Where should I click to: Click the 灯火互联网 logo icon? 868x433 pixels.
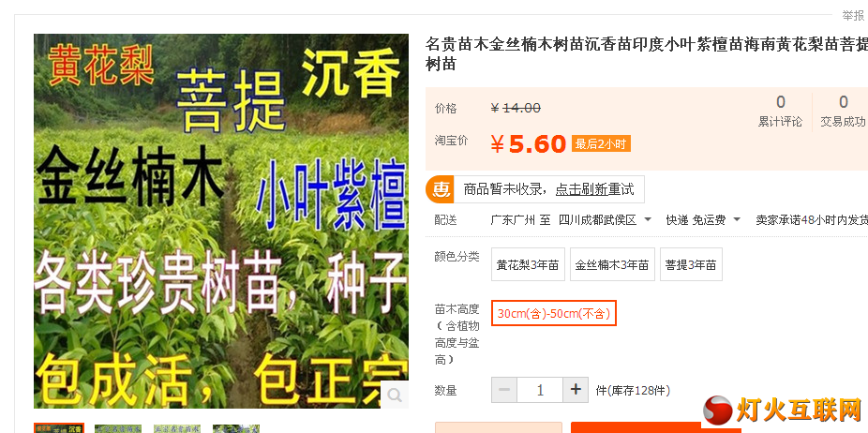point(718,411)
